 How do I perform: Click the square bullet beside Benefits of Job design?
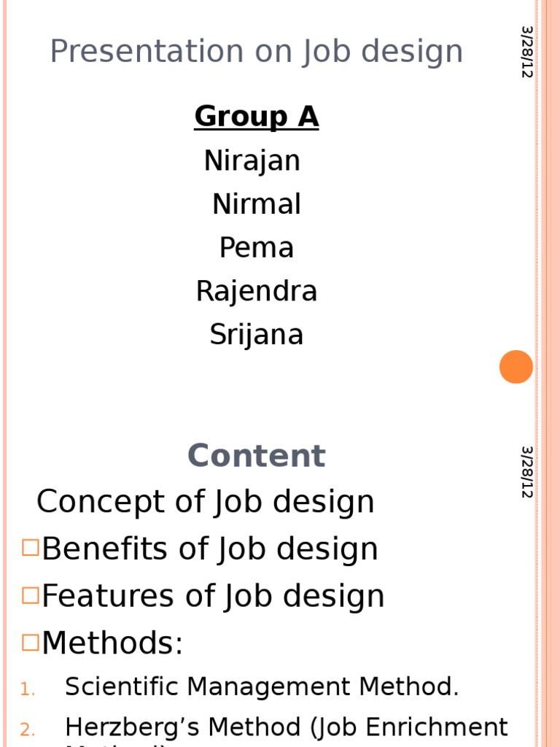coord(30,548)
